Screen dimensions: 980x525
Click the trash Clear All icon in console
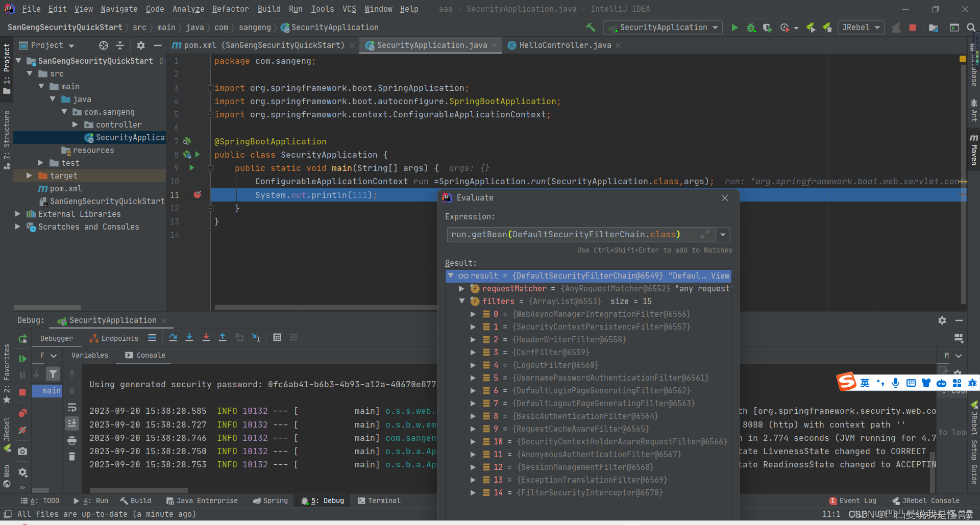(x=72, y=457)
